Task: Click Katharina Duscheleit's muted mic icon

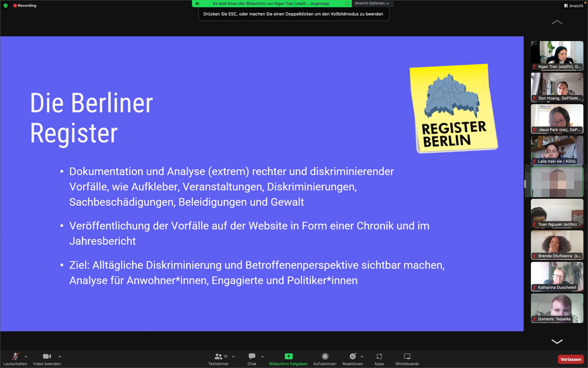Action: click(x=534, y=287)
